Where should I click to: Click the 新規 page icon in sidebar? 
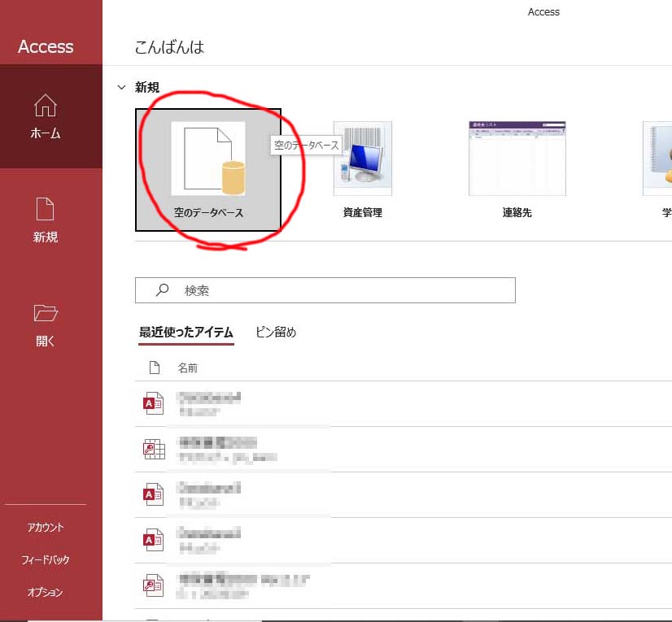46,210
